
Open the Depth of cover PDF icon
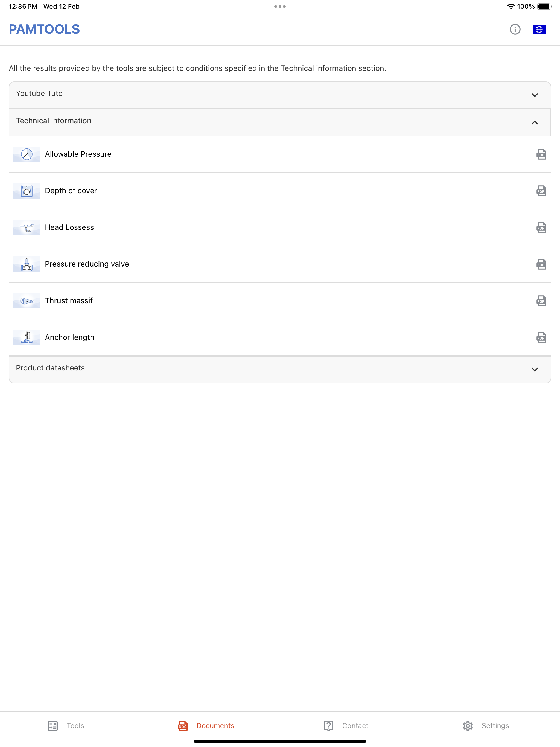tap(541, 191)
